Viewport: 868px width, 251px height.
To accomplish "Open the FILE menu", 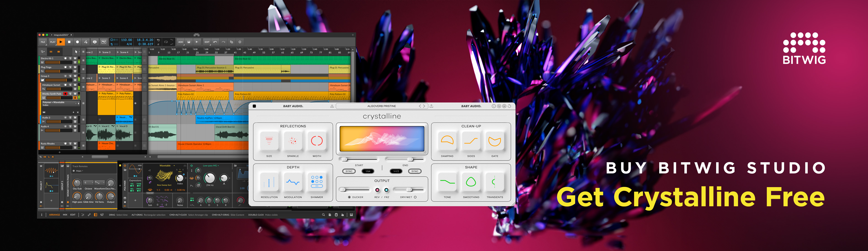I will 43,42.
